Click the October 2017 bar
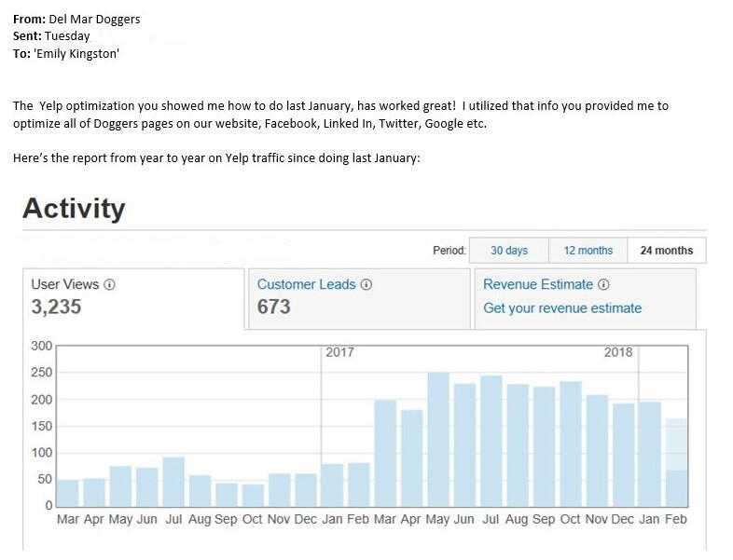The height and width of the screenshot is (560, 733). (x=571, y=443)
